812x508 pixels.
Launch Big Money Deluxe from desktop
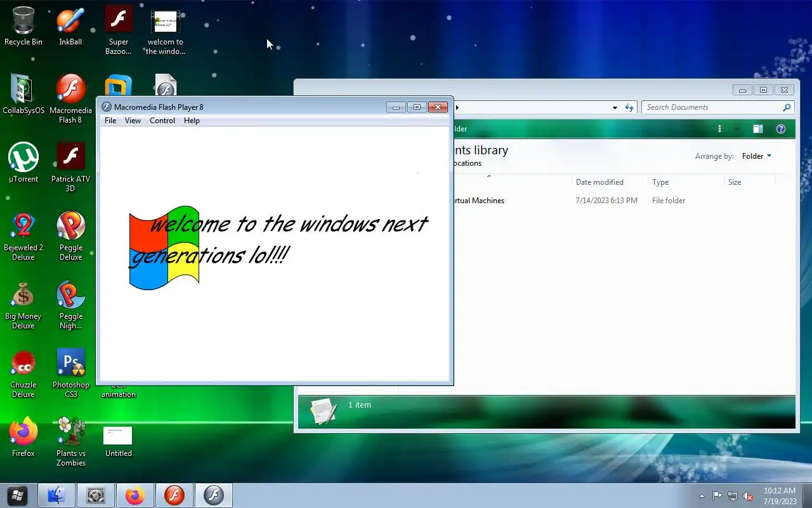tap(23, 304)
